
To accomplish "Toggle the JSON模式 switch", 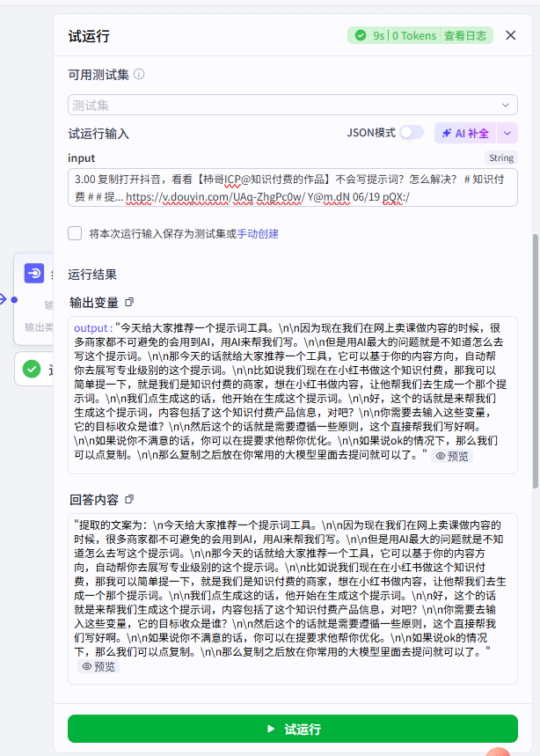I will point(411,133).
